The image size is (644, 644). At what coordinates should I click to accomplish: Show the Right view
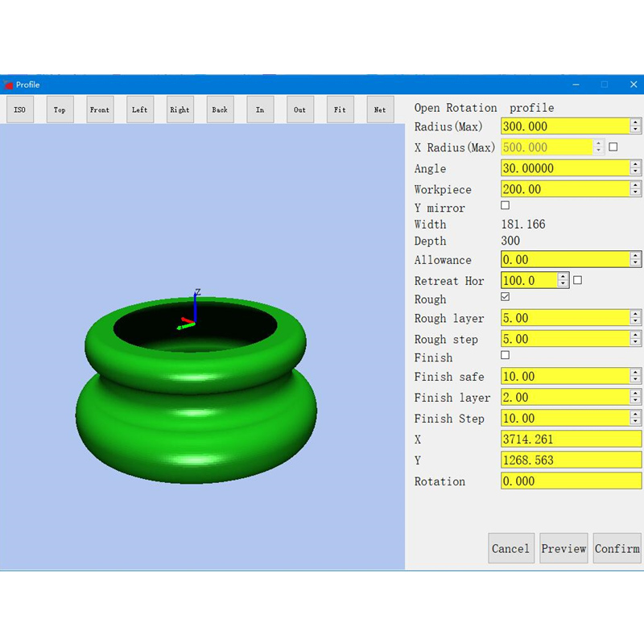(180, 109)
